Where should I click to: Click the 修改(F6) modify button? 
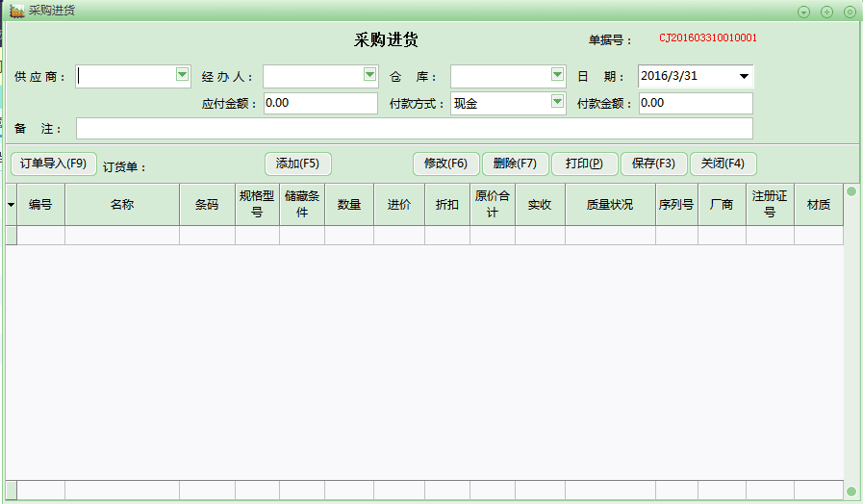445,164
